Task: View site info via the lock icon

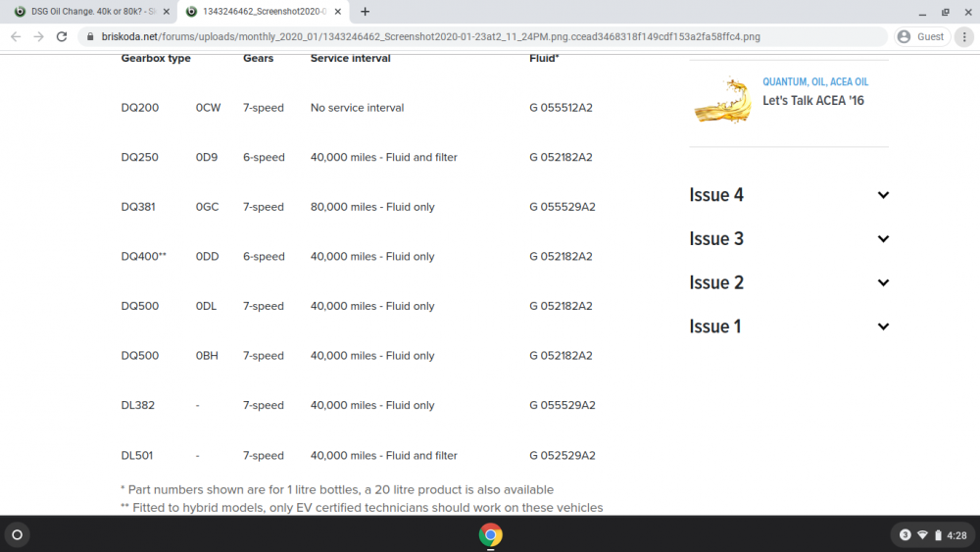Action: tap(90, 37)
